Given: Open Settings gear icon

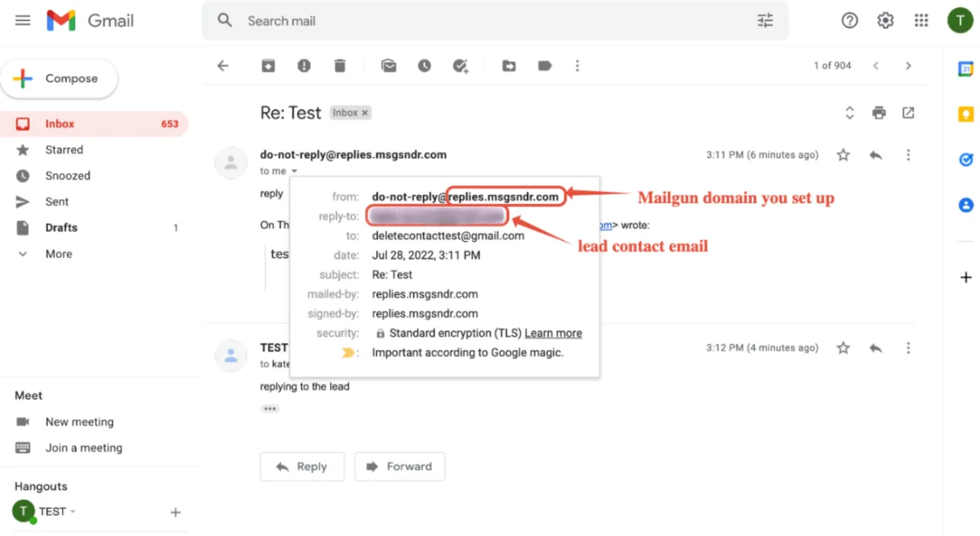Looking at the screenshot, I should click(x=885, y=20).
